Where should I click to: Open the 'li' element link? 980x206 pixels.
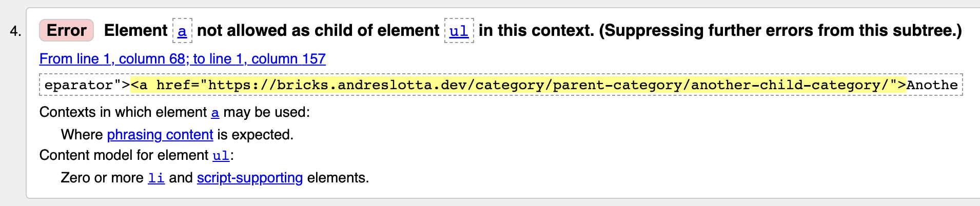coord(156,178)
